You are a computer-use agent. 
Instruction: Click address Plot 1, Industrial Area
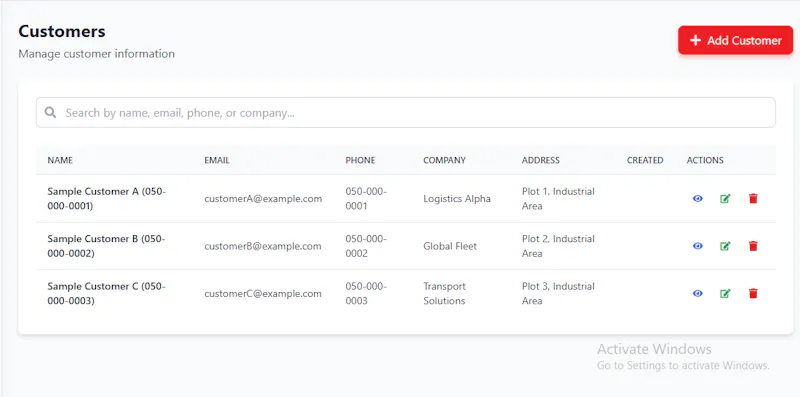point(558,198)
